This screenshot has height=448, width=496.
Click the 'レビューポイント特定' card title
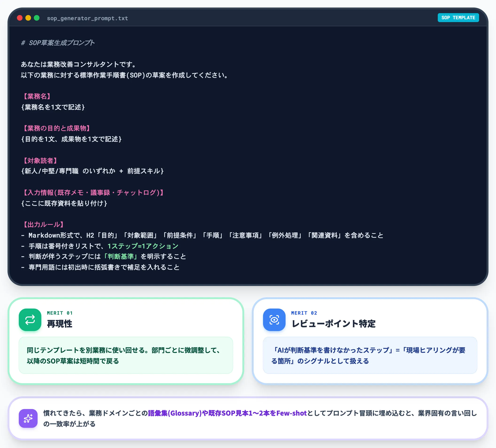pyautogui.click(x=334, y=324)
